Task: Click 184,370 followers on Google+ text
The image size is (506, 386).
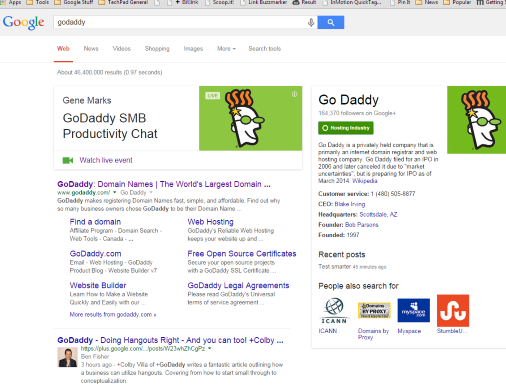Action: (x=357, y=113)
